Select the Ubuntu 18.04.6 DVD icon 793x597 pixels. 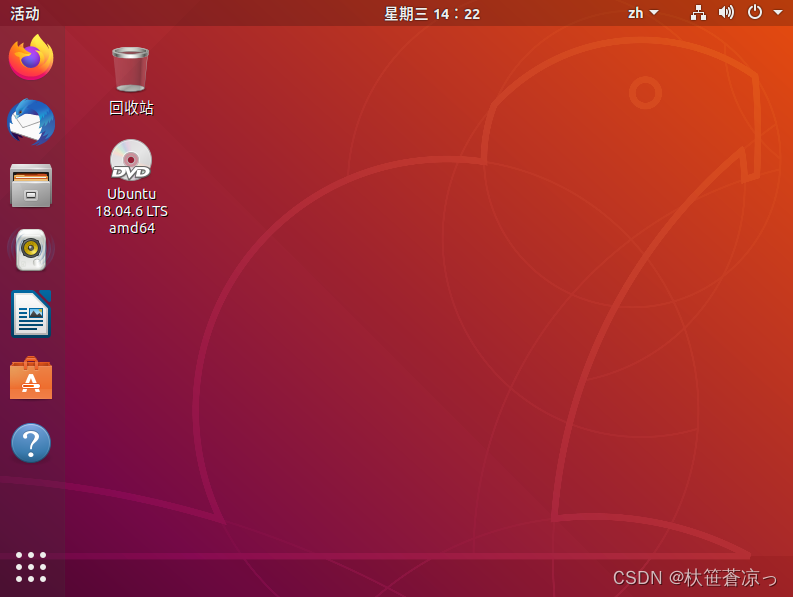pos(131,160)
